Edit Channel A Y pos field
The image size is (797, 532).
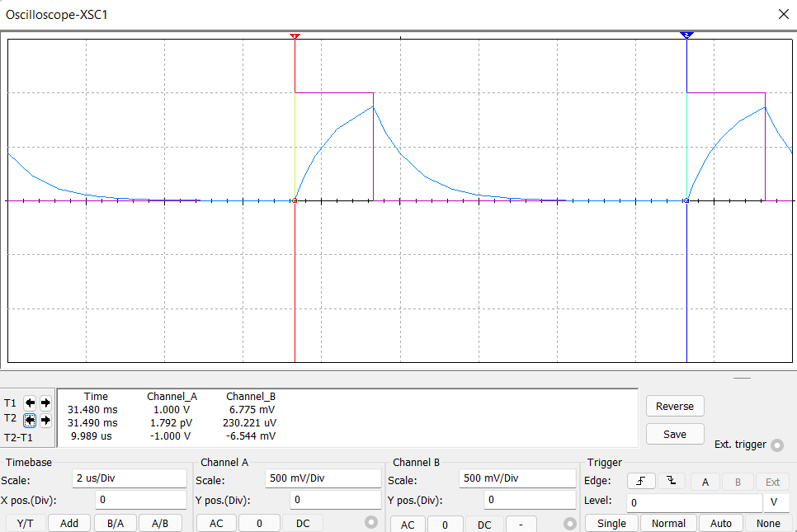(x=336, y=500)
